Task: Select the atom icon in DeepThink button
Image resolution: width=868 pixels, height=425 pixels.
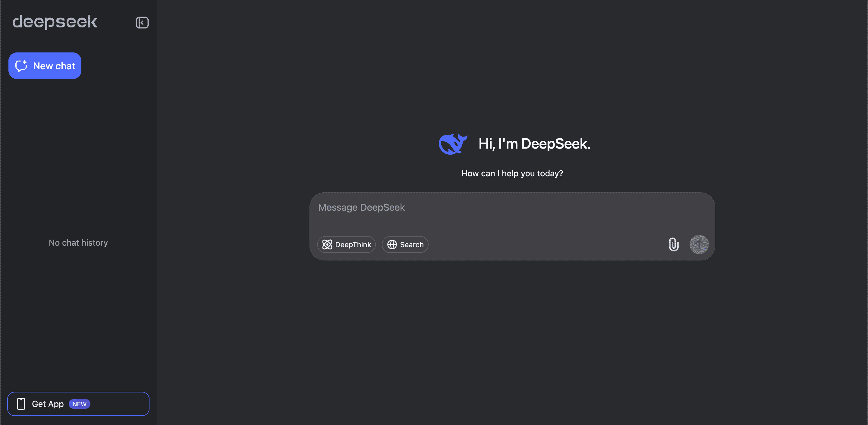Action: pyautogui.click(x=327, y=245)
